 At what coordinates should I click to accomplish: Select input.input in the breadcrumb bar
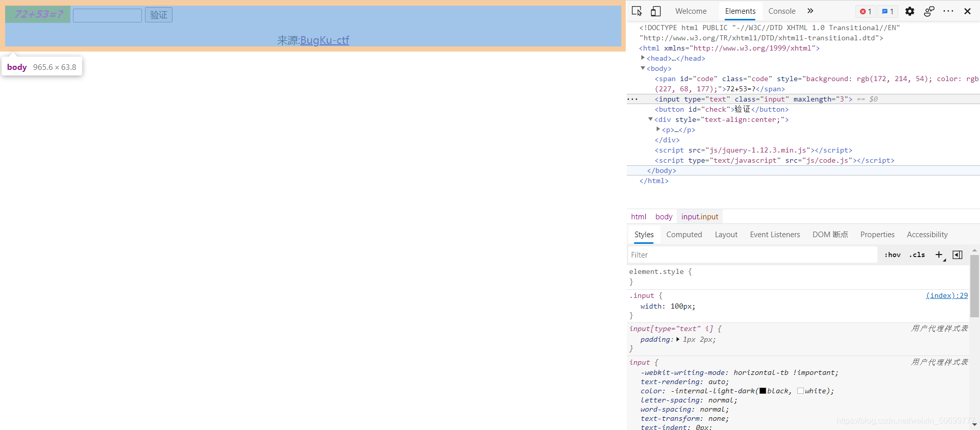700,217
